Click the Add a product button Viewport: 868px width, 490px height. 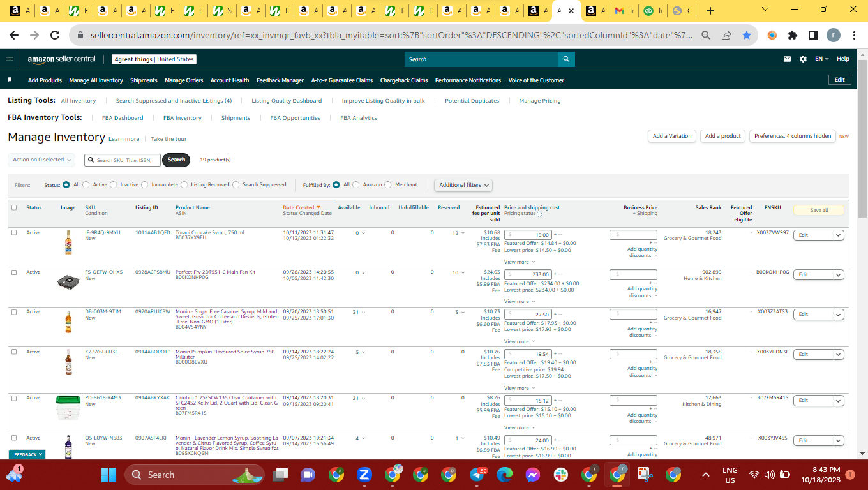click(723, 136)
